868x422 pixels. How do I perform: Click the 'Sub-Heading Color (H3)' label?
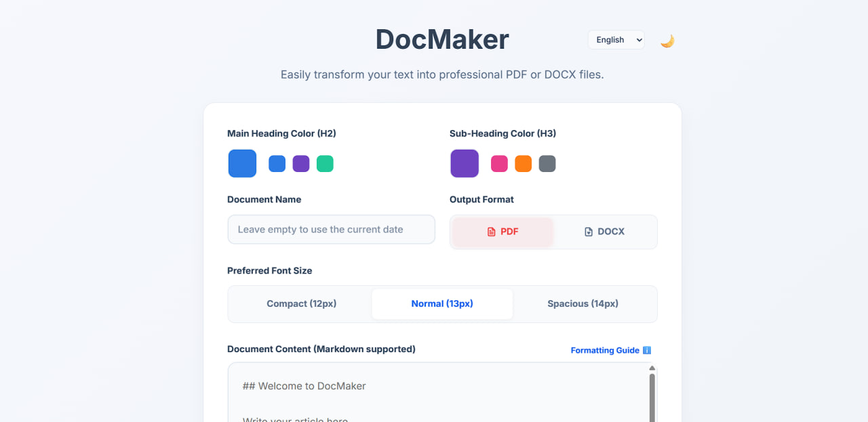coord(502,133)
